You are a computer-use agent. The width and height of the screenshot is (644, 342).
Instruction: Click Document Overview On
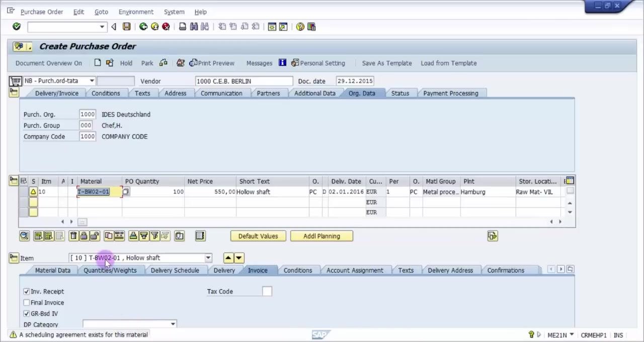[48, 63]
